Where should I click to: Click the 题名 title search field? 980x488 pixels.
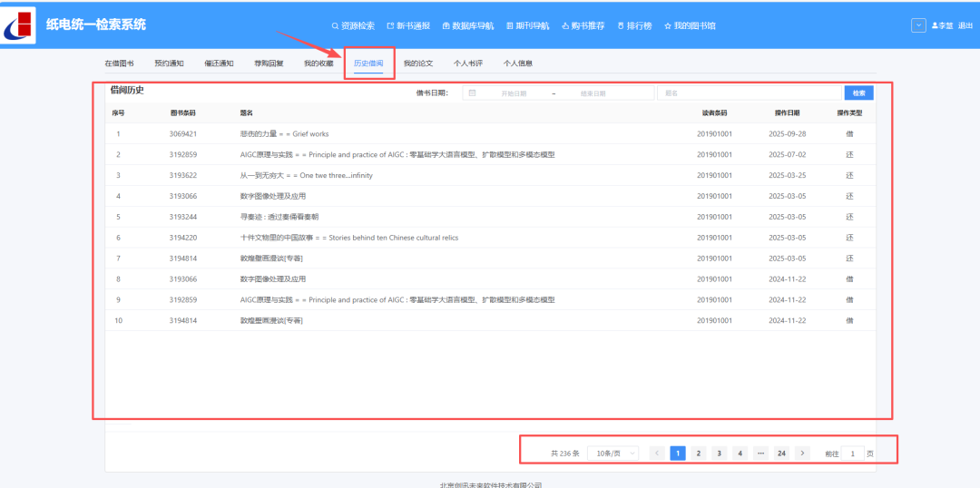click(749, 93)
